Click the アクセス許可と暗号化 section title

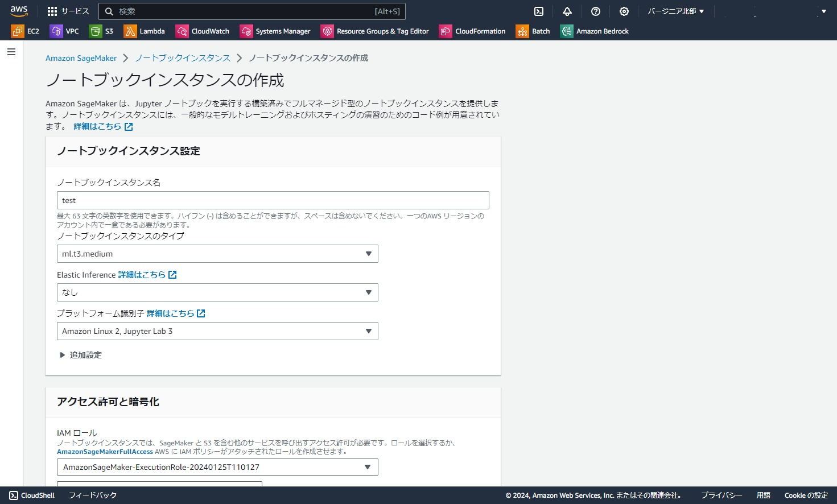click(x=108, y=402)
